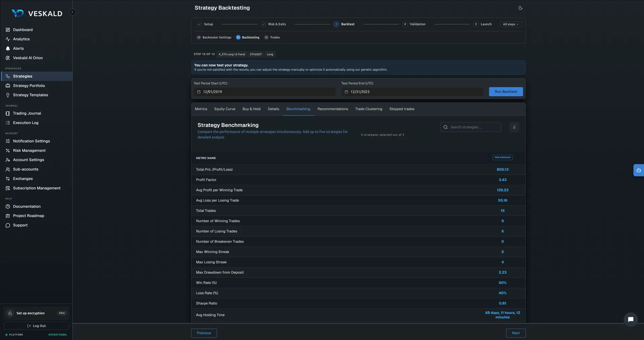The image size is (644, 340).
Task: Open Trades sub-step 12
Action: tap(272, 38)
